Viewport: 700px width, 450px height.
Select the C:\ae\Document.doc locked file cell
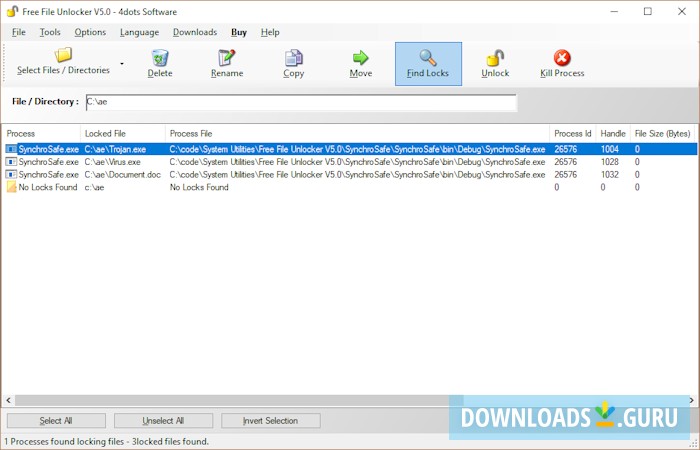tap(122, 175)
